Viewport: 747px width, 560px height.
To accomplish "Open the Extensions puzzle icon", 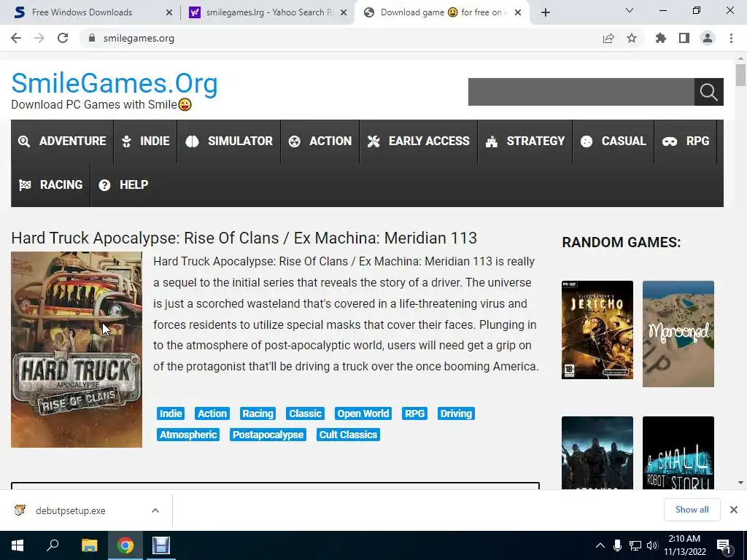I will (x=661, y=38).
